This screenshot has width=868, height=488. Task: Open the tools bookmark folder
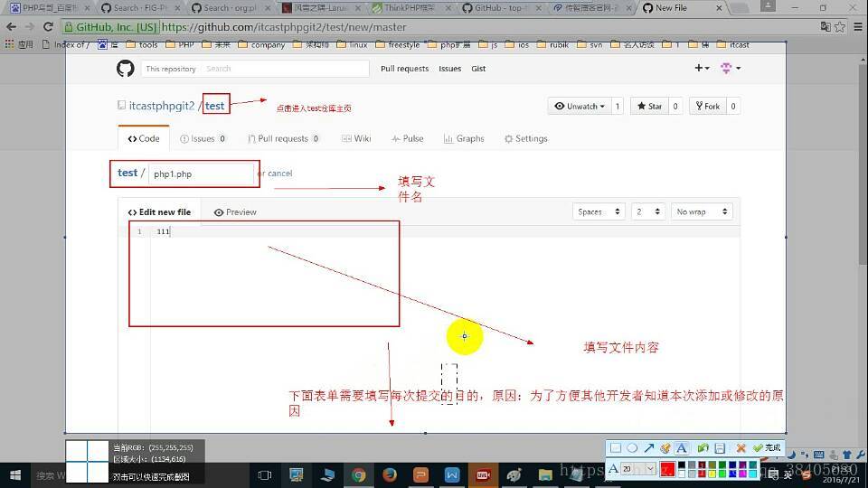point(142,45)
